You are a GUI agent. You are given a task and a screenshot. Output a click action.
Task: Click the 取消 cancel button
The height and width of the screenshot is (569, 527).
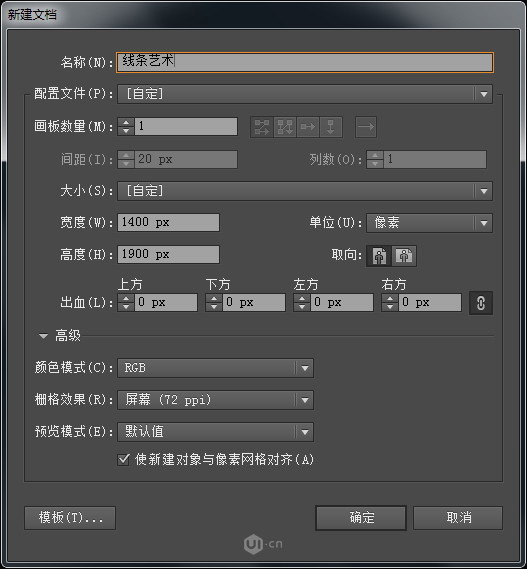(458, 518)
